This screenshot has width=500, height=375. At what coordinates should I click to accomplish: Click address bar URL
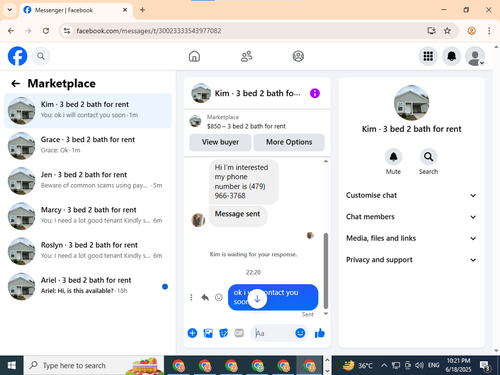[x=149, y=31]
